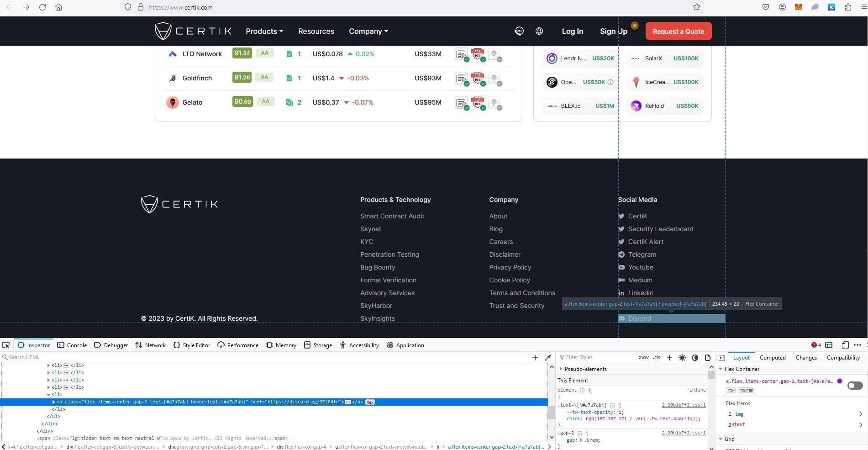Viewport: 868px width, 450px height.
Task: Activate the element picker in DevTools
Action: [x=6, y=345]
